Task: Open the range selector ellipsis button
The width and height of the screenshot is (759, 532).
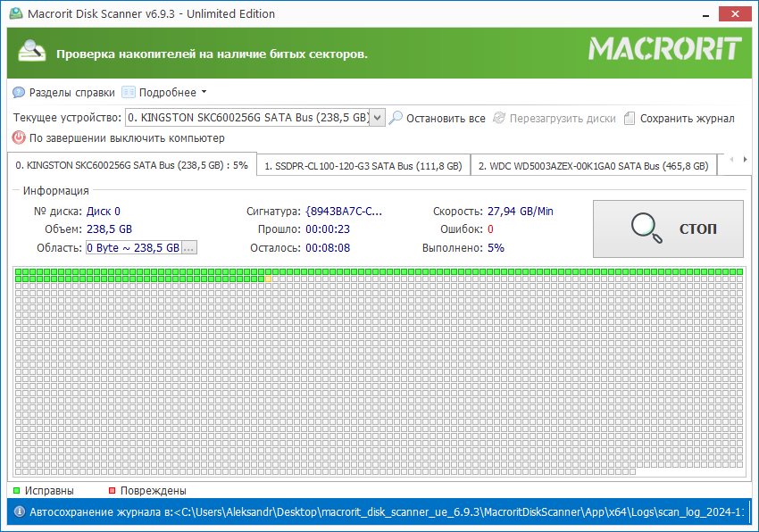Action: click(x=188, y=248)
